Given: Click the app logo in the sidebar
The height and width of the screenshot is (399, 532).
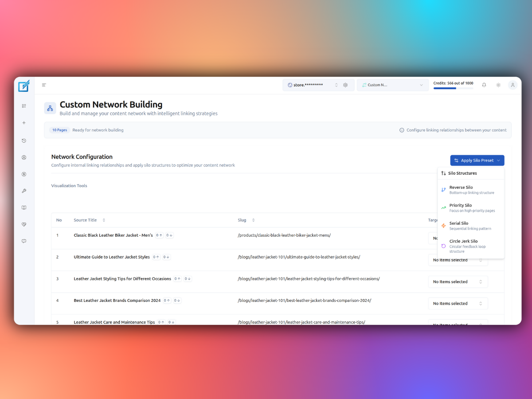Looking at the screenshot, I should (24, 86).
